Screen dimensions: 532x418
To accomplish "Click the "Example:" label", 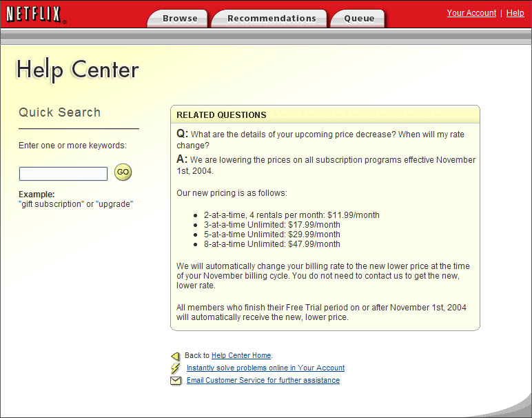I will [x=37, y=195].
